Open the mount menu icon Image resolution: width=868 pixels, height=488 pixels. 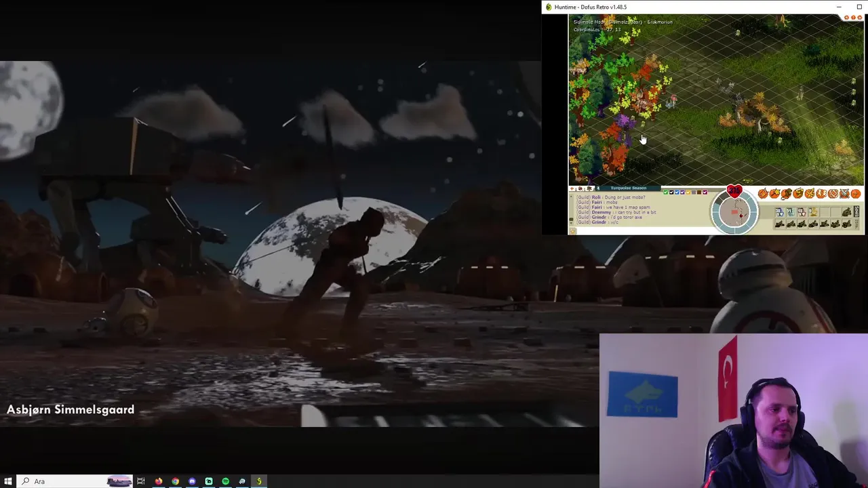point(844,194)
